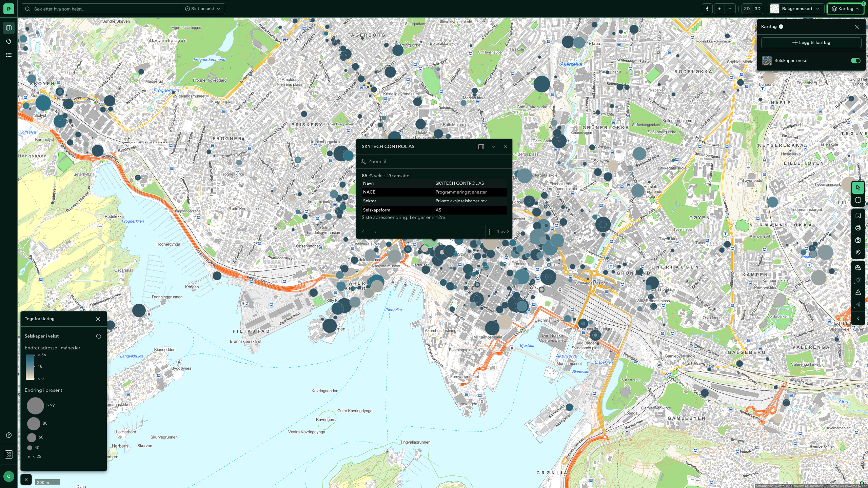Collapse the SKYTECH CONTROL AS popup chevron
The image size is (868, 488).
(493, 147)
